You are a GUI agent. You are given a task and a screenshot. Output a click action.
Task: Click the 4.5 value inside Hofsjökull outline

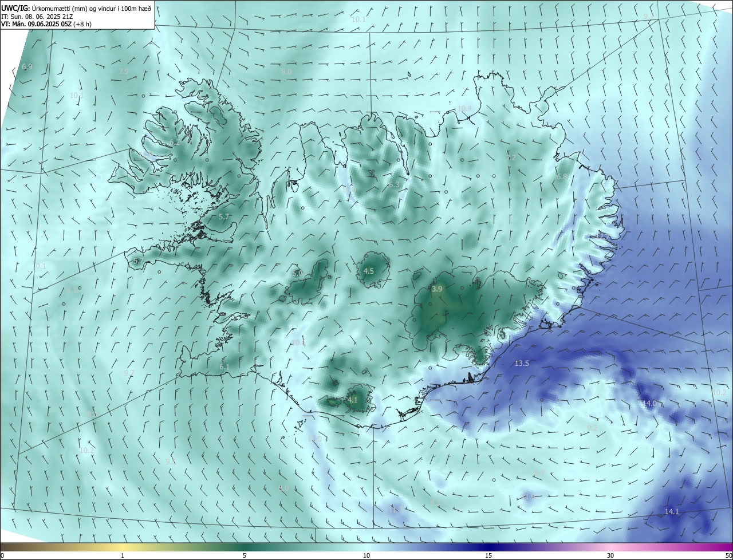click(x=369, y=271)
